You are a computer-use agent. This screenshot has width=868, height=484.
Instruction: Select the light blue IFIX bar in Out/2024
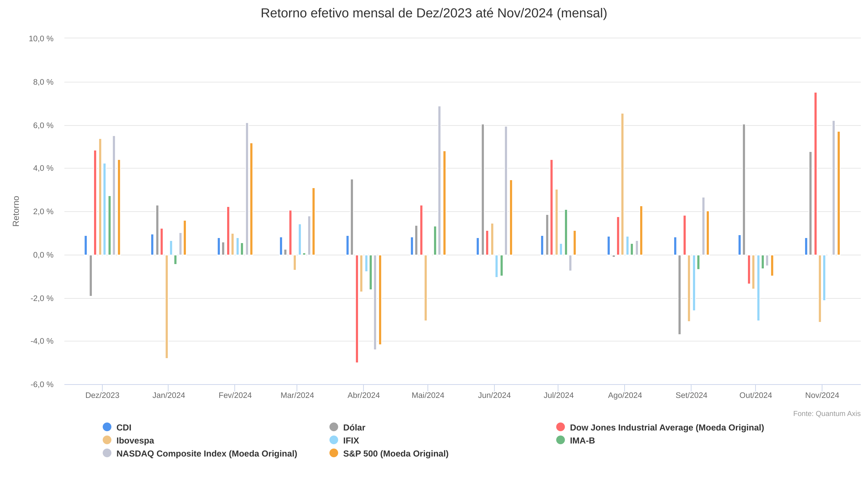point(758,288)
